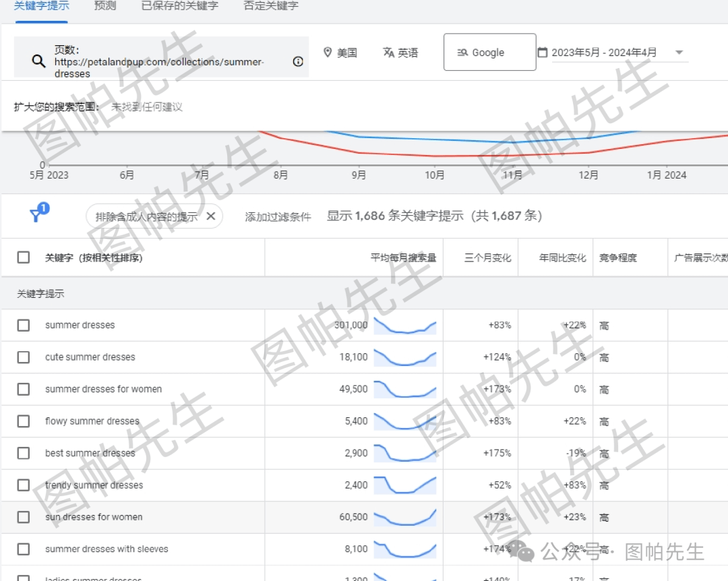Click the info icon beside the URL
The image size is (728, 581).
coord(298,61)
